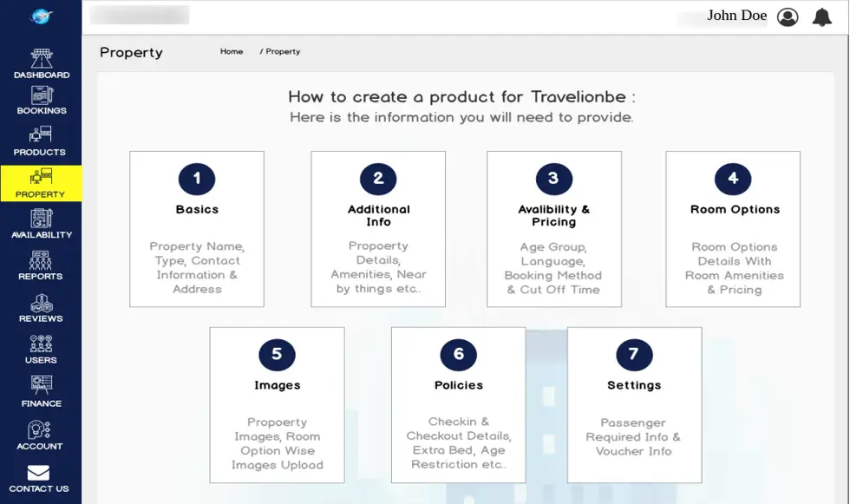
Task: Select the DASHBOARD sidebar label
Action: [42, 75]
